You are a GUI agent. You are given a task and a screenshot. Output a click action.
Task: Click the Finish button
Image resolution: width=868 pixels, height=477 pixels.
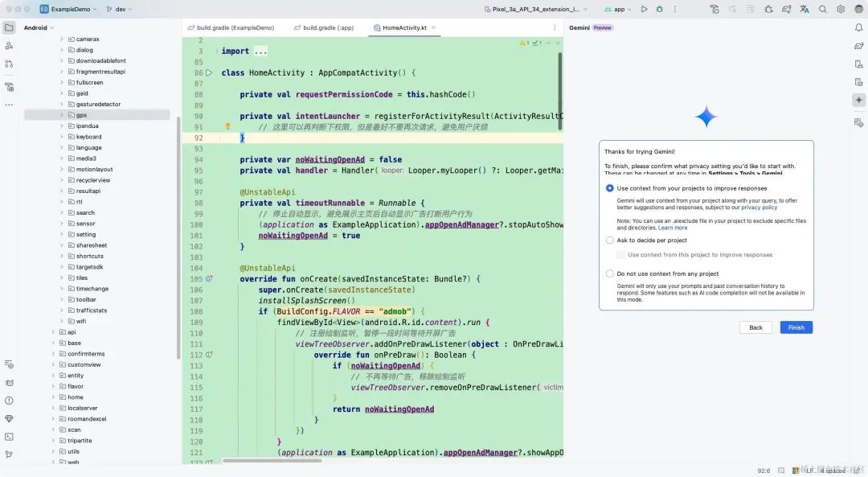[796, 327]
